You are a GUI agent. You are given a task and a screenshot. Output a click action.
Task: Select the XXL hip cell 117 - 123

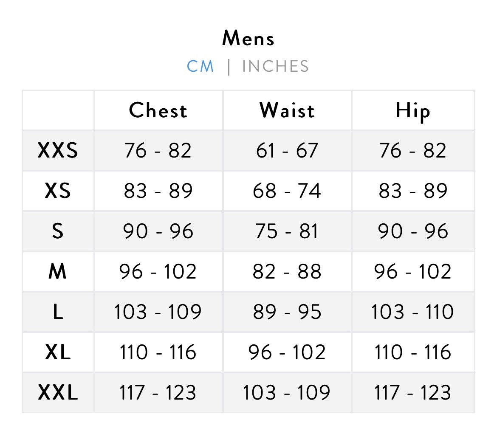click(x=412, y=392)
